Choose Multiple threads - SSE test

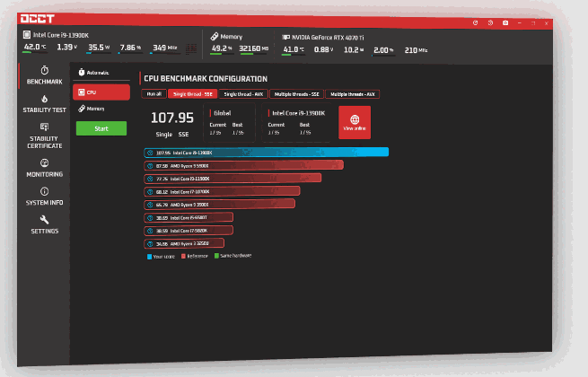(296, 94)
